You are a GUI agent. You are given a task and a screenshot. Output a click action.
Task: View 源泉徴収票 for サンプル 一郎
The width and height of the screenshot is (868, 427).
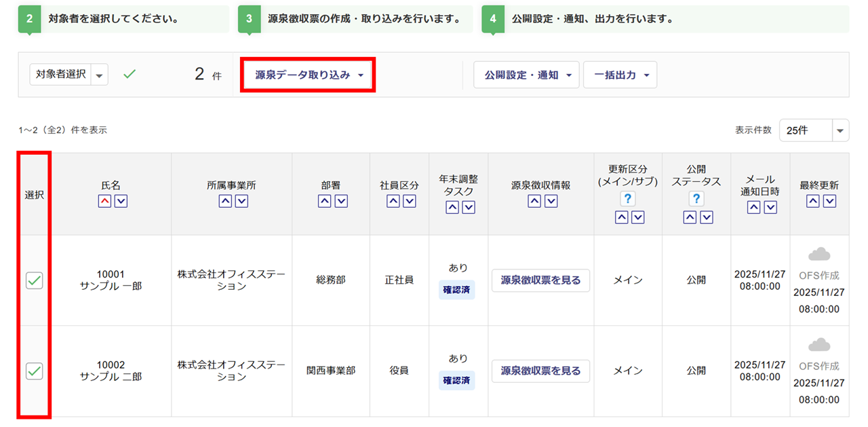tap(540, 280)
